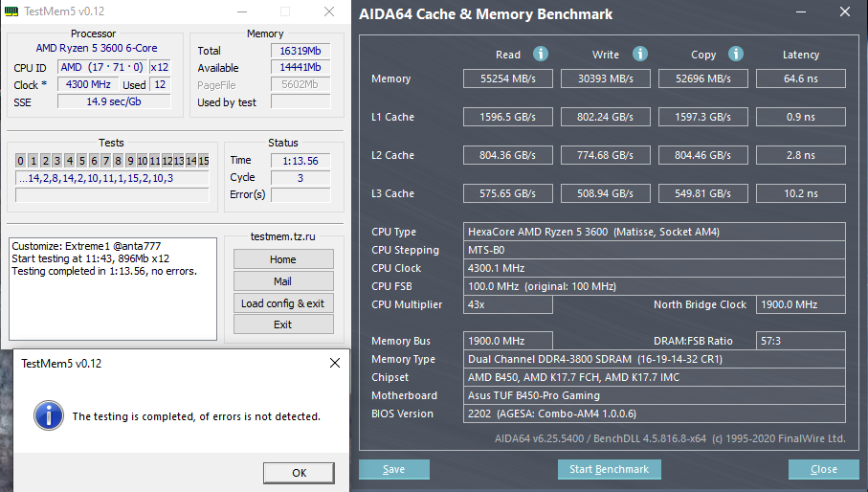Click the Copy info icon

tap(736, 55)
